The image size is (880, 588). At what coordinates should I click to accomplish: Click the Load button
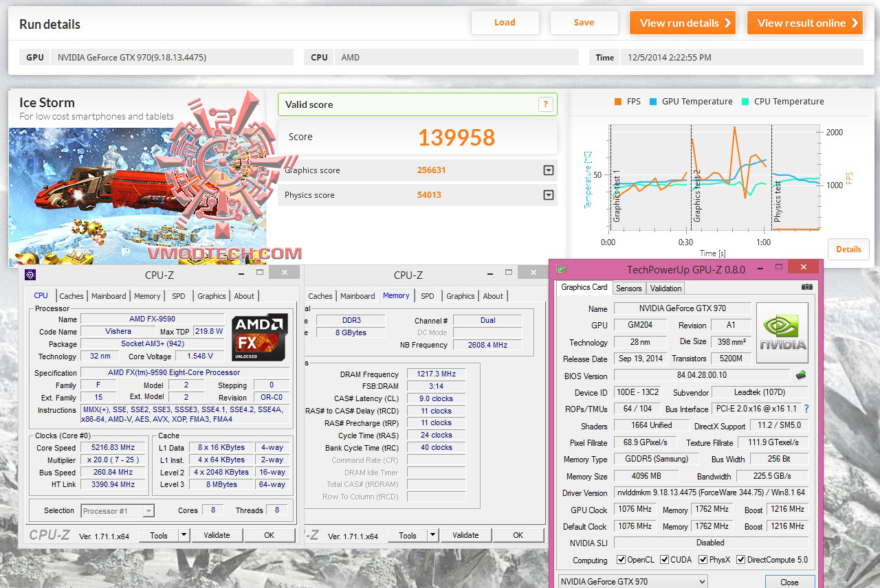coord(505,23)
